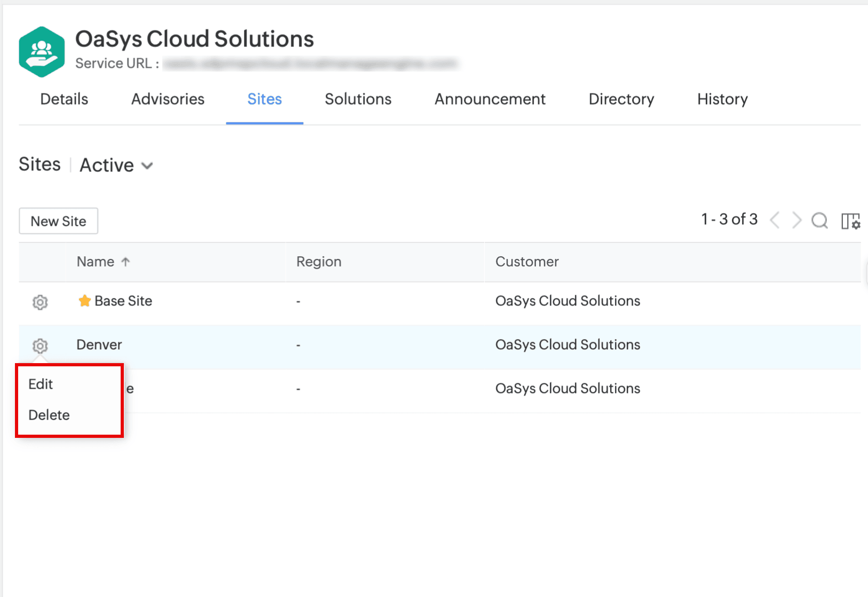Switch to the Solutions tab
The width and height of the screenshot is (868, 597).
tap(358, 99)
